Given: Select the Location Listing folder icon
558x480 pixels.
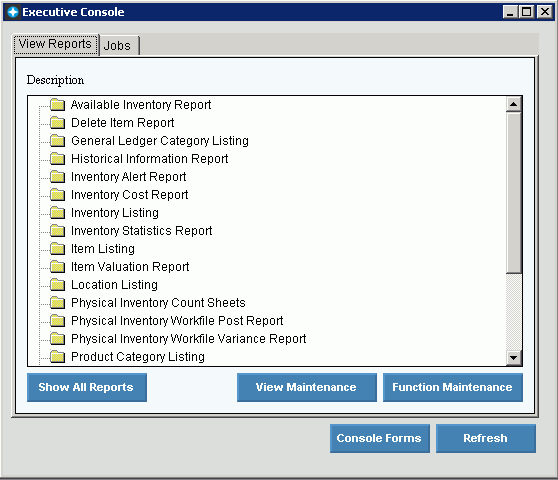Looking at the screenshot, I should click(57, 284).
